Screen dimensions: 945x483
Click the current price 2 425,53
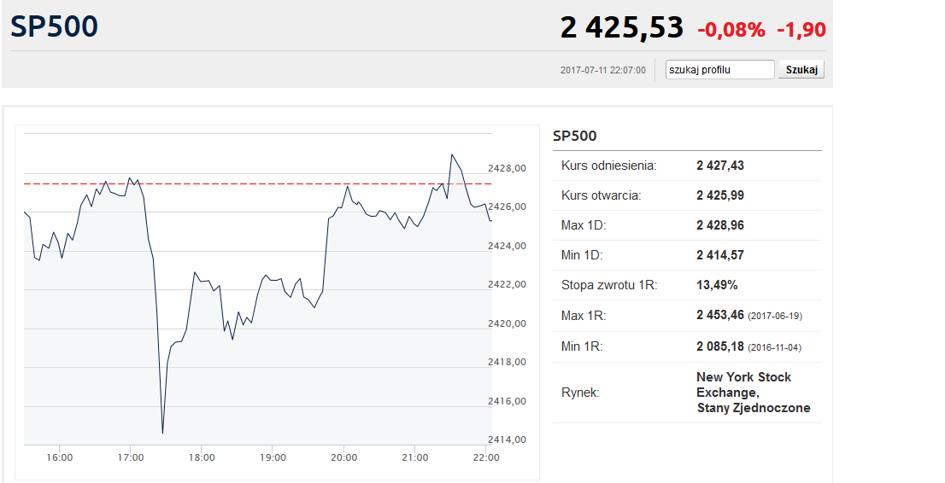pos(621,28)
